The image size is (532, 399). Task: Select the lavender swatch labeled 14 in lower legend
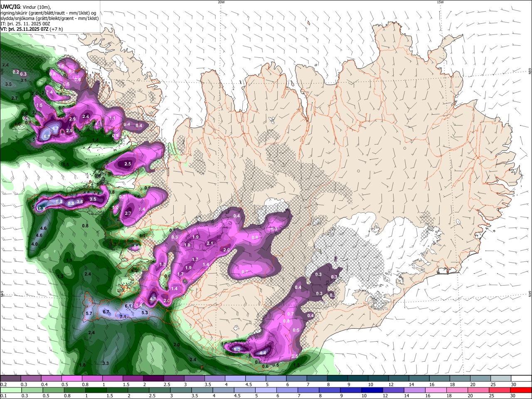pos(415,390)
